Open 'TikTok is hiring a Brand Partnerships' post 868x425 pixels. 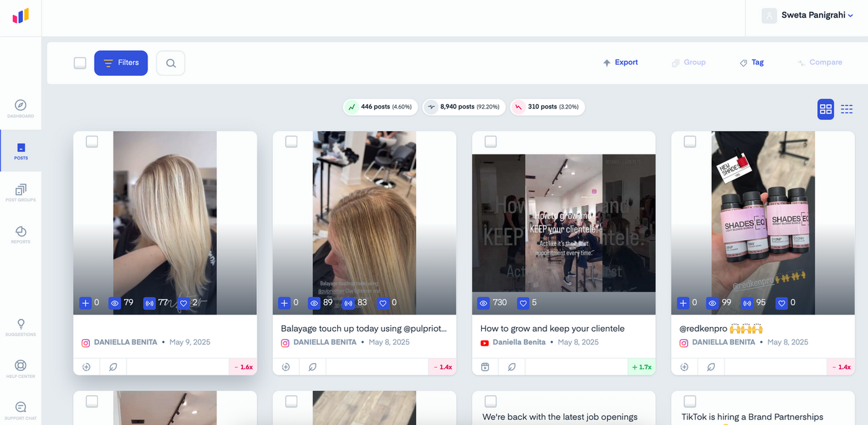pyautogui.click(x=751, y=417)
